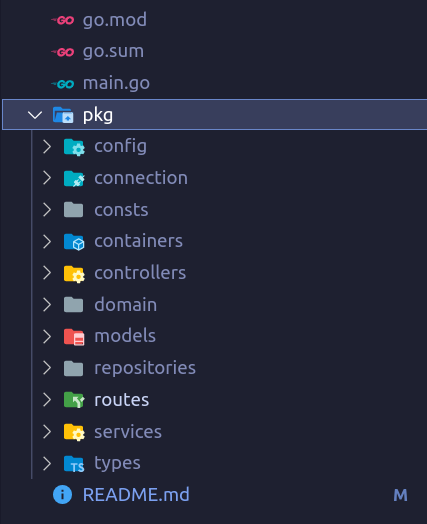Image resolution: width=427 pixels, height=524 pixels.
Task: Expand the controllers folder chevron
Action: 47,273
